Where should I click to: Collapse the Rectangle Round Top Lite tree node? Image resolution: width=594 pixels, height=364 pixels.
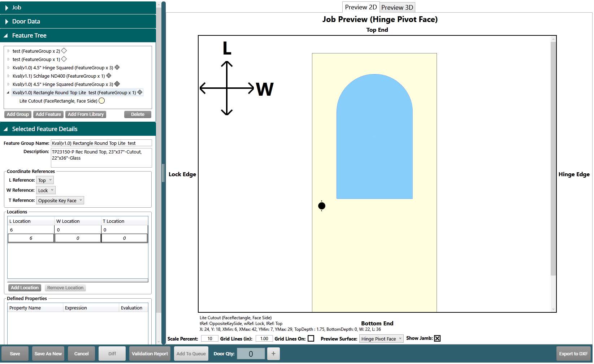click(x=8, y=93)
